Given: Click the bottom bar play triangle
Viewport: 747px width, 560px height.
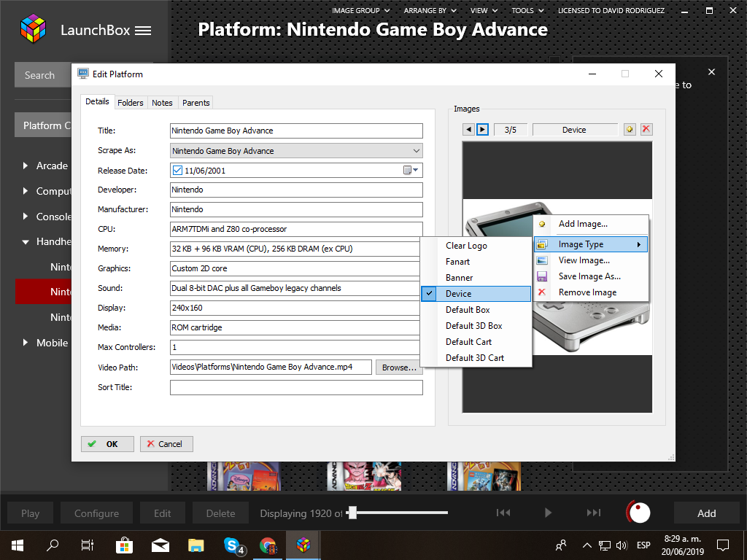Looking at the screenshot, I should tap(548, 513).
